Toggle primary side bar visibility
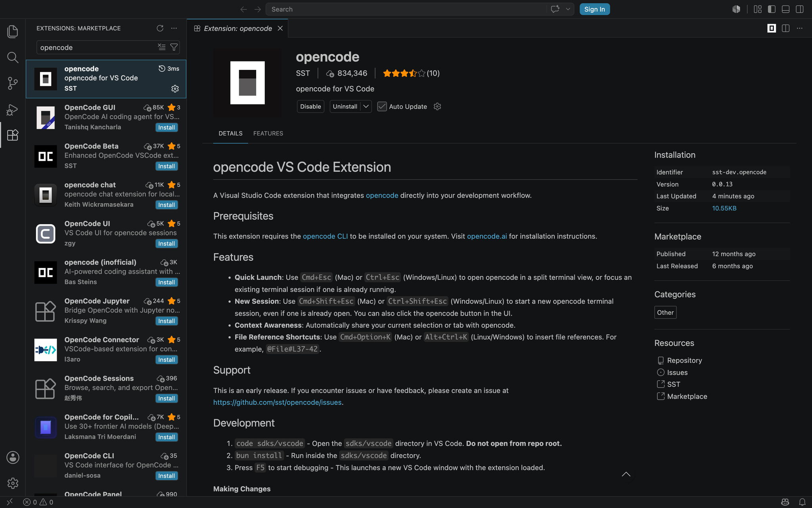812x508 pixels. pos(772,9)
